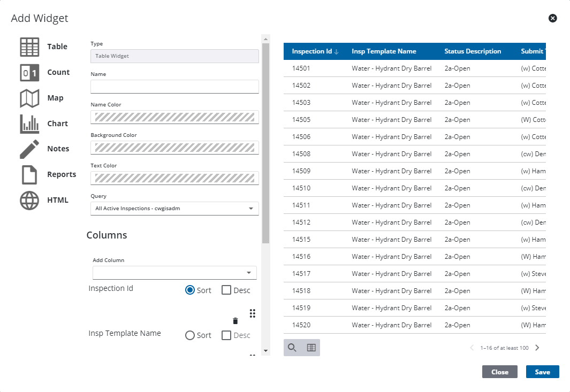Close the Add Widget dialog with X

552,18
